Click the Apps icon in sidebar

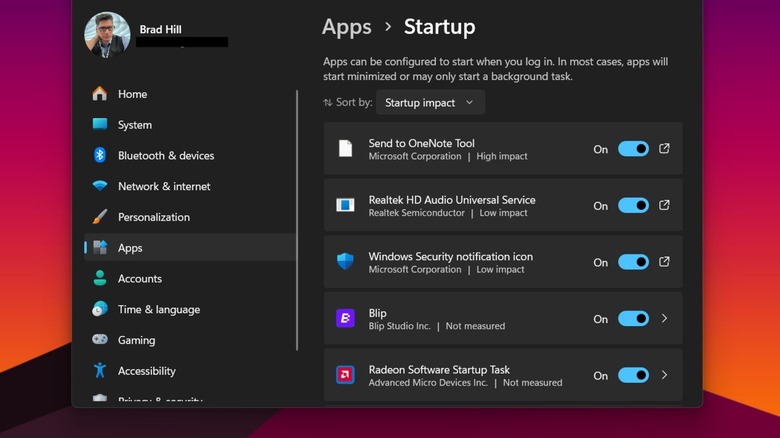(100, 247)
